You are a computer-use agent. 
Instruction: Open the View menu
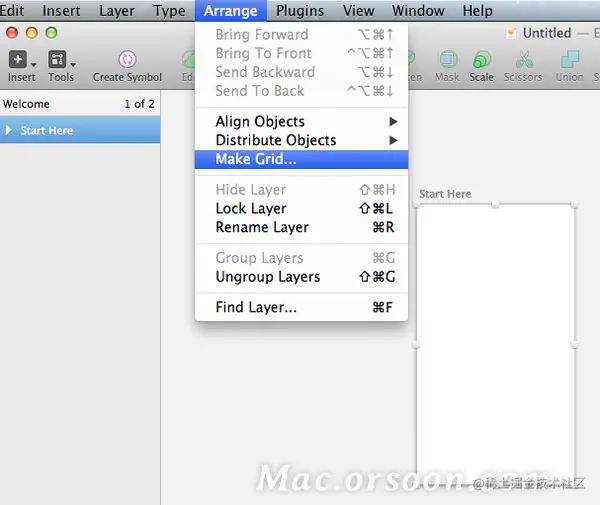click(x=359, y=11)
